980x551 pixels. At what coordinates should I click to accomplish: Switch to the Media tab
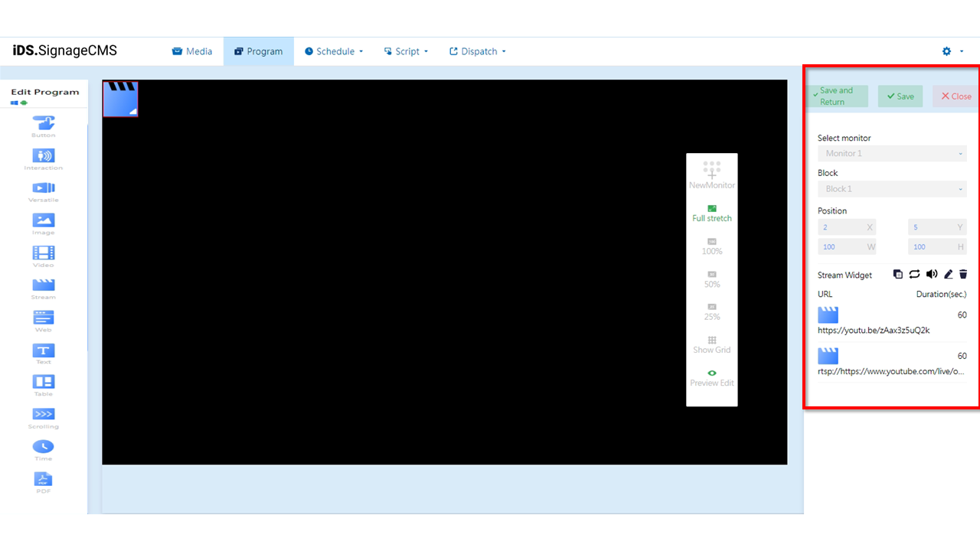[x=192, y=51]
